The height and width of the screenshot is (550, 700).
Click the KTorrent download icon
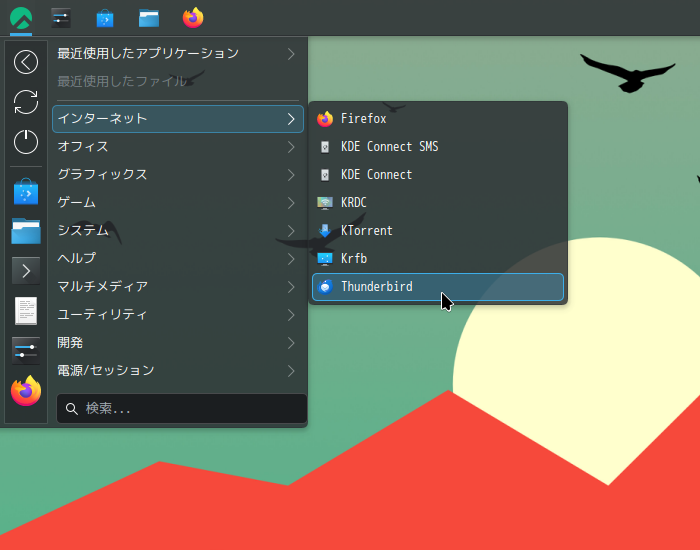(x=325, y=231)
